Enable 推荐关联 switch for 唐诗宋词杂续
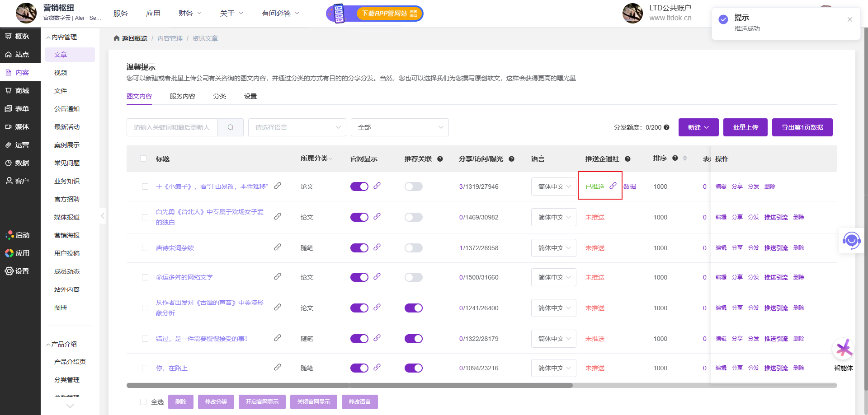868x415 pixels. 414,248
